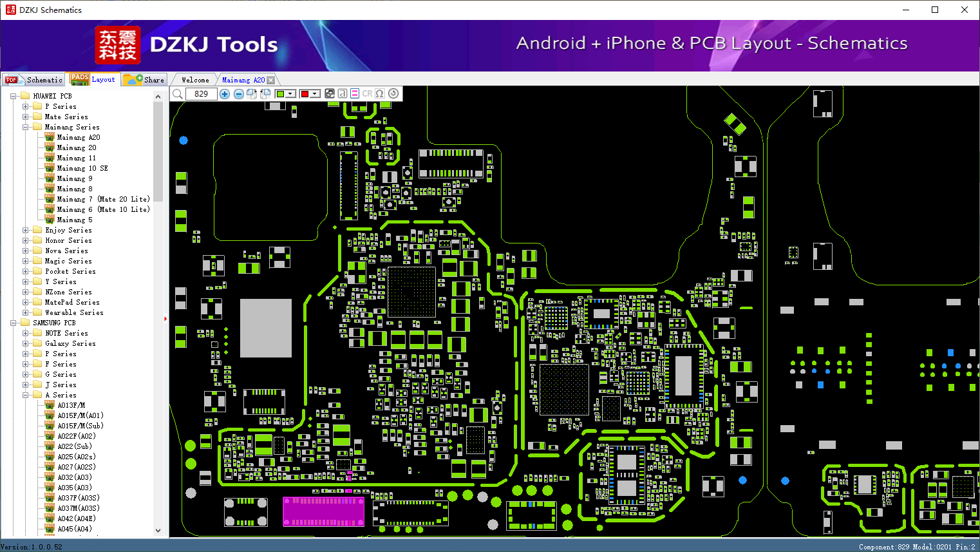Rotate the board clockwise using the first rotate icon

point(252,94)
